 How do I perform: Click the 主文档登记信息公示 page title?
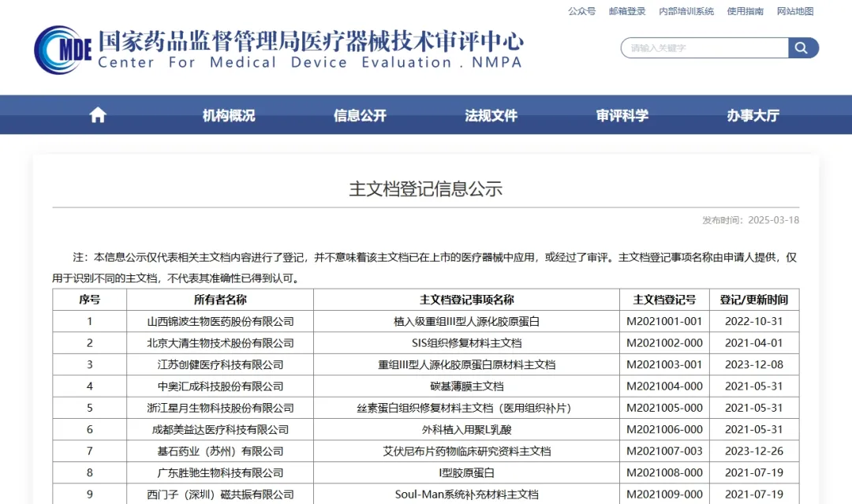[425, 189]
